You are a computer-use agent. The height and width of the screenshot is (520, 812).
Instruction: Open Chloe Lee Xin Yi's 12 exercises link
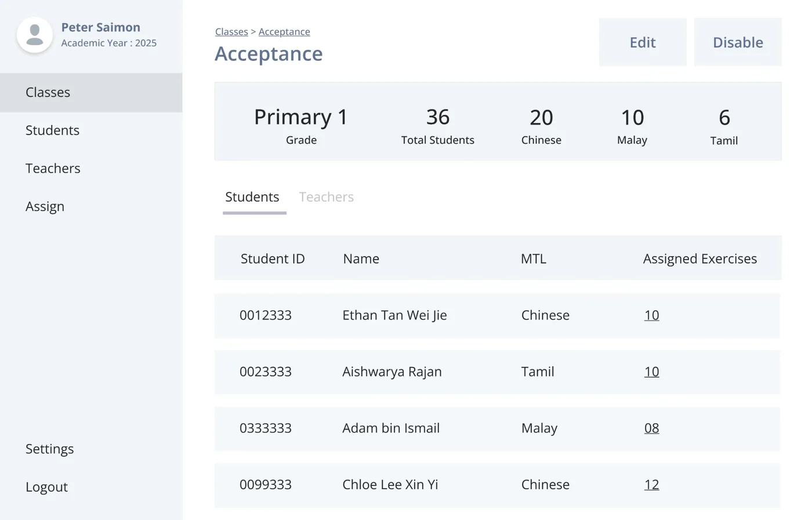point(651,485)
